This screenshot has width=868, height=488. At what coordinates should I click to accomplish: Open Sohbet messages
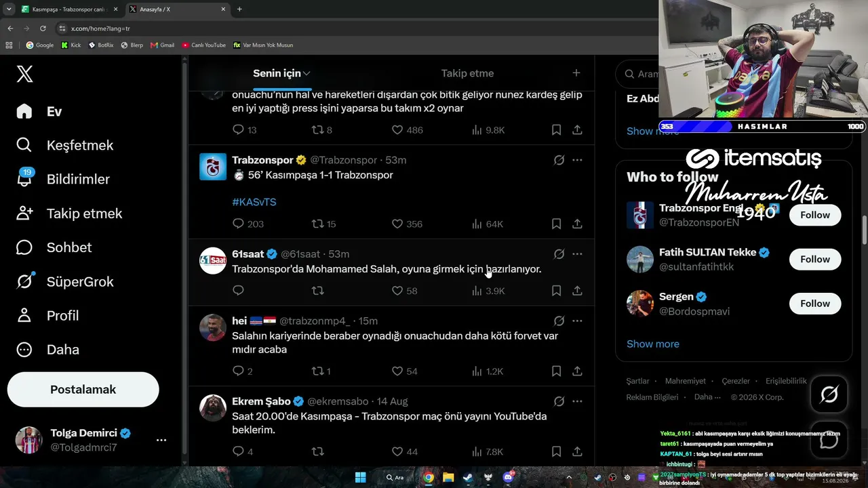point(54,247)
